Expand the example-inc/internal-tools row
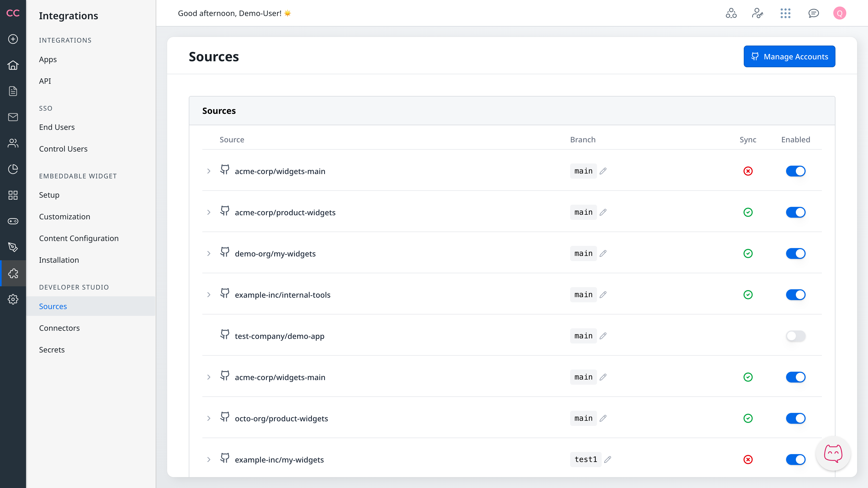Screen dimensions: 868x488 pyautogui.click(x=209, y=295)
